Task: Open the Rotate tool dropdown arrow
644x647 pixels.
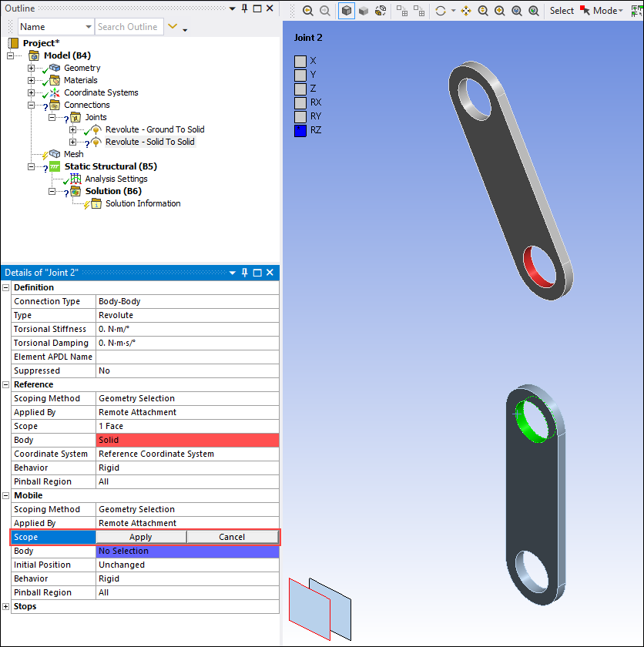Action: coord(453,11)
